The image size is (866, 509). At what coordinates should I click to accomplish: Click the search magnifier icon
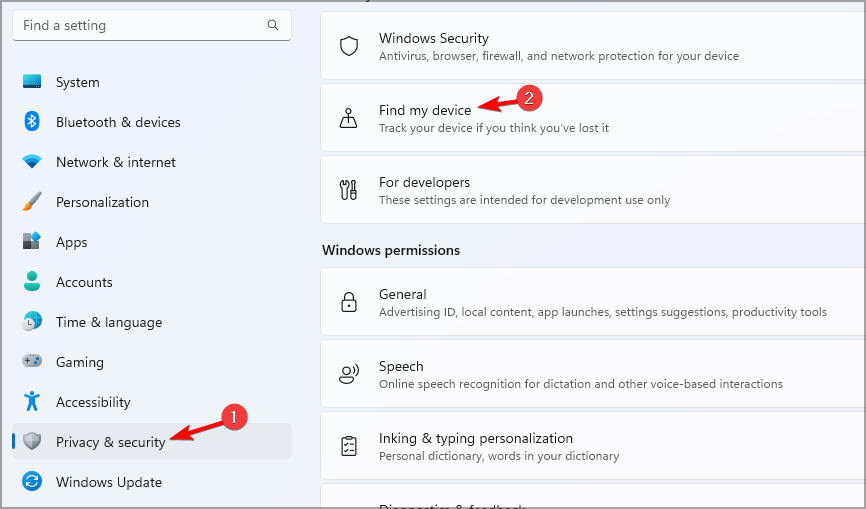coord(273,25)
